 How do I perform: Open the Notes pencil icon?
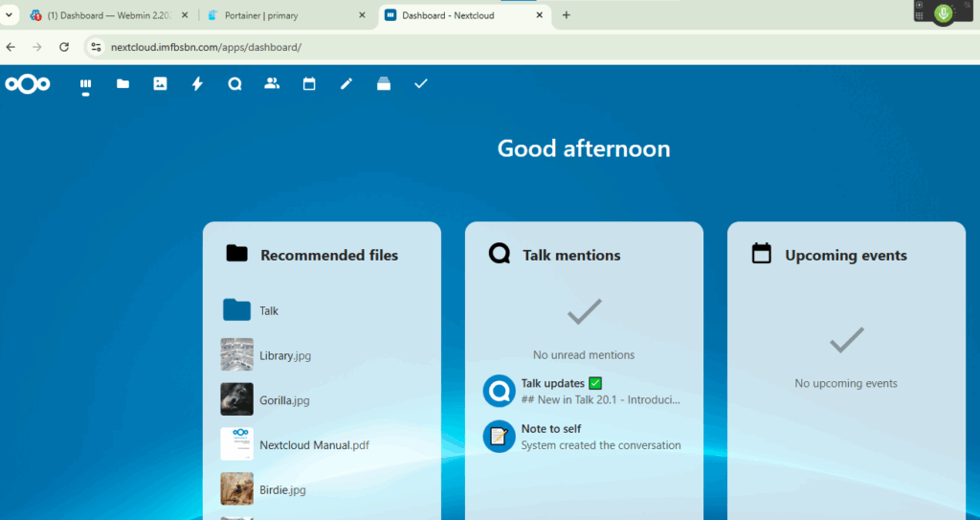pos(346,84)
